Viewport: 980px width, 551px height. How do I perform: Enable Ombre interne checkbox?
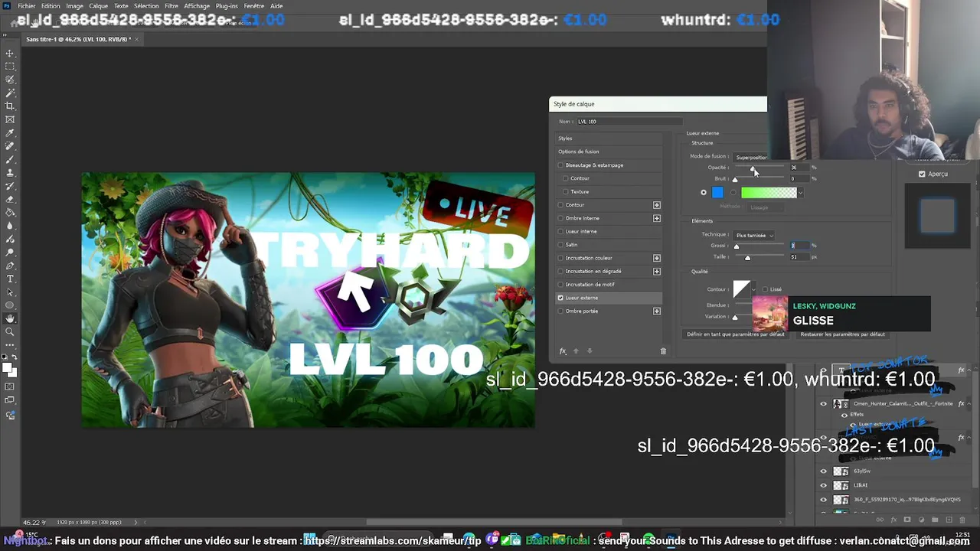click(560, 218)
